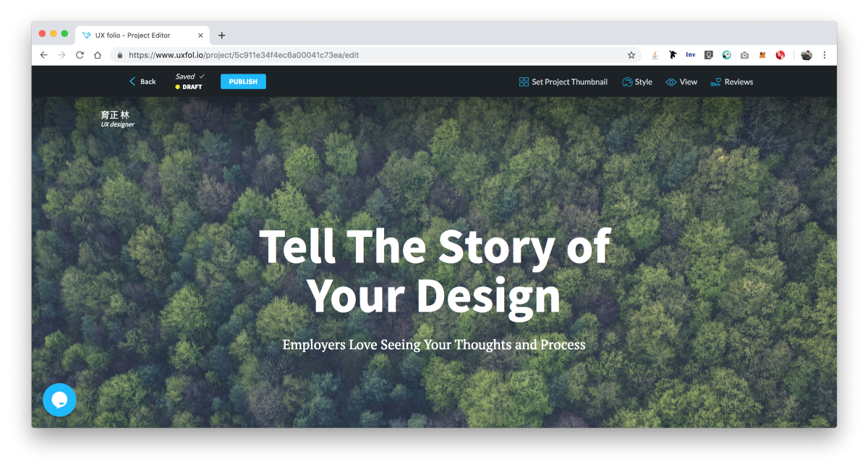Open the Reviews section
The height and width of the screenshot is (469, 868).
732,82
